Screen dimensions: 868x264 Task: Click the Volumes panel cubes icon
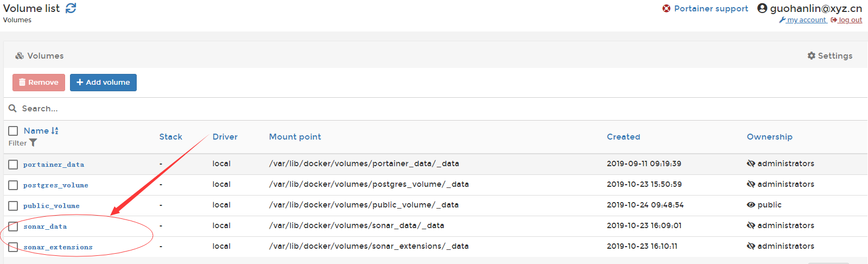(x=20, y=56)
